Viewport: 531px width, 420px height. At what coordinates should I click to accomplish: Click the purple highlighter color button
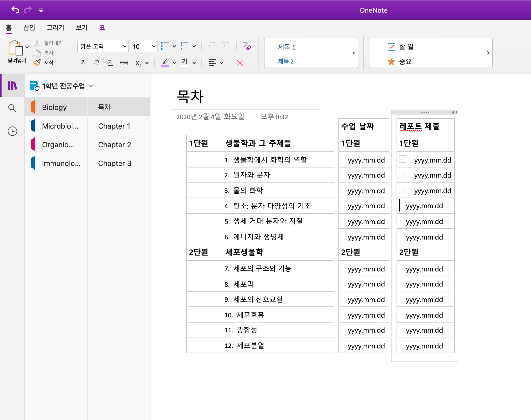(165, 63)
